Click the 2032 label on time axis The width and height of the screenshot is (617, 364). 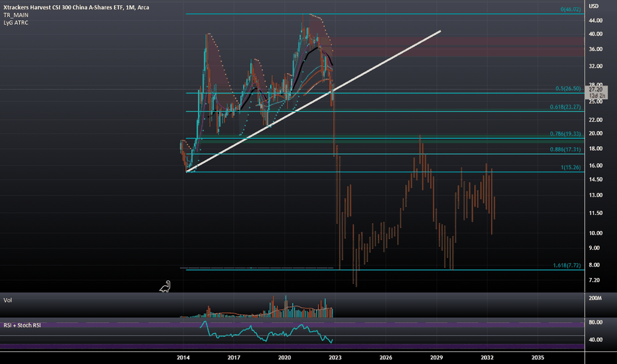(487, 357)
